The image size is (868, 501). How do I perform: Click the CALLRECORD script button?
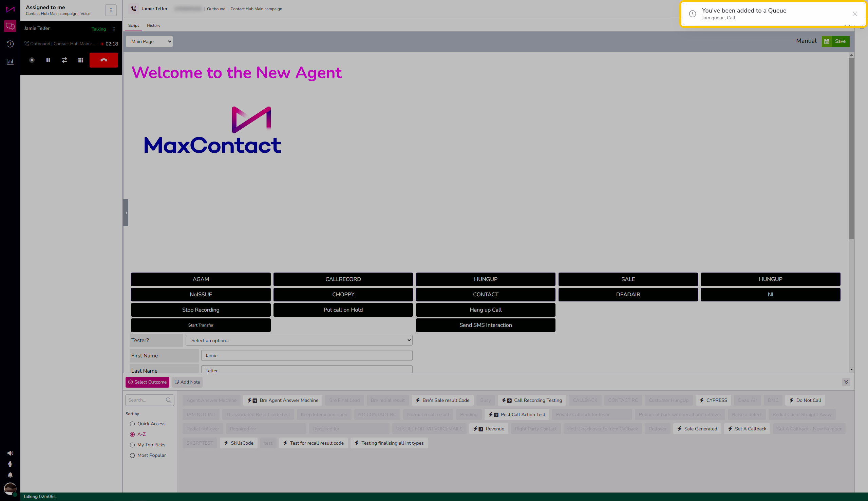(x=343, y=279)
